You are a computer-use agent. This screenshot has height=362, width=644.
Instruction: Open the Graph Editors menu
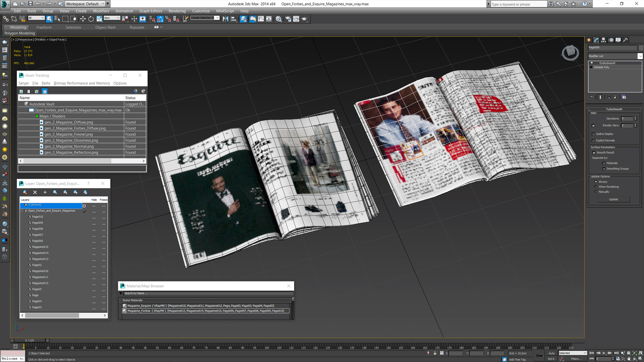pyautogui.click(x=151, y=11)
